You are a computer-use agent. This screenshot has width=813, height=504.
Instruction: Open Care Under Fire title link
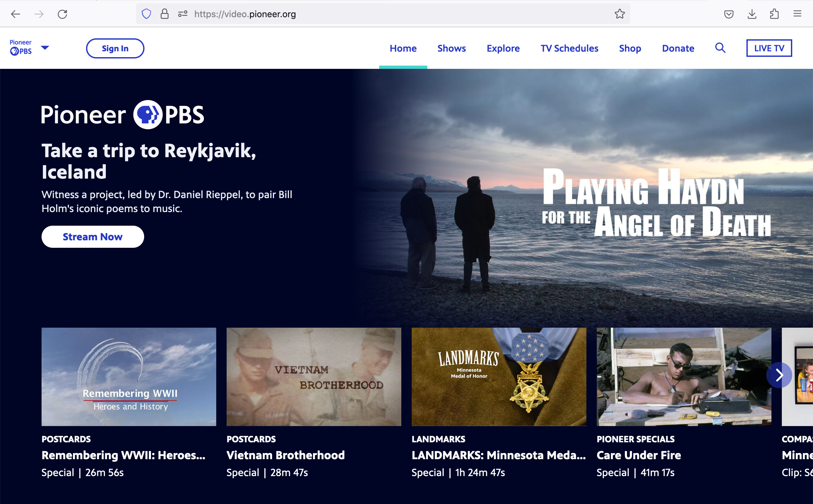coord(639,455)
